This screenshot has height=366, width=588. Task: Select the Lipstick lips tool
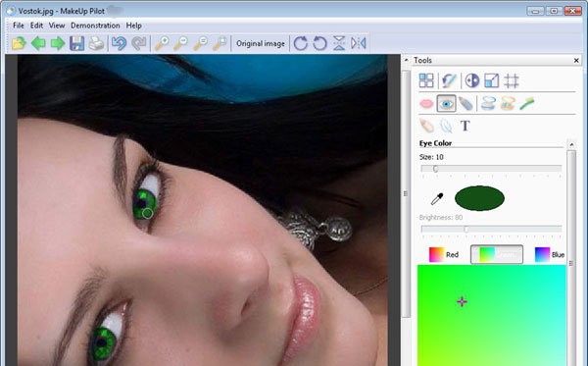point(426,104)
